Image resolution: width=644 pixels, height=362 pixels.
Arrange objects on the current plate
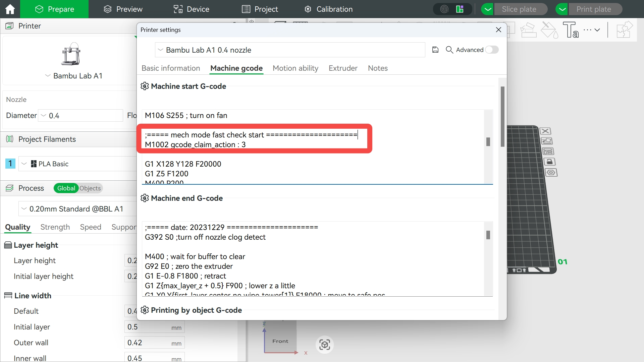pos(548,152)
